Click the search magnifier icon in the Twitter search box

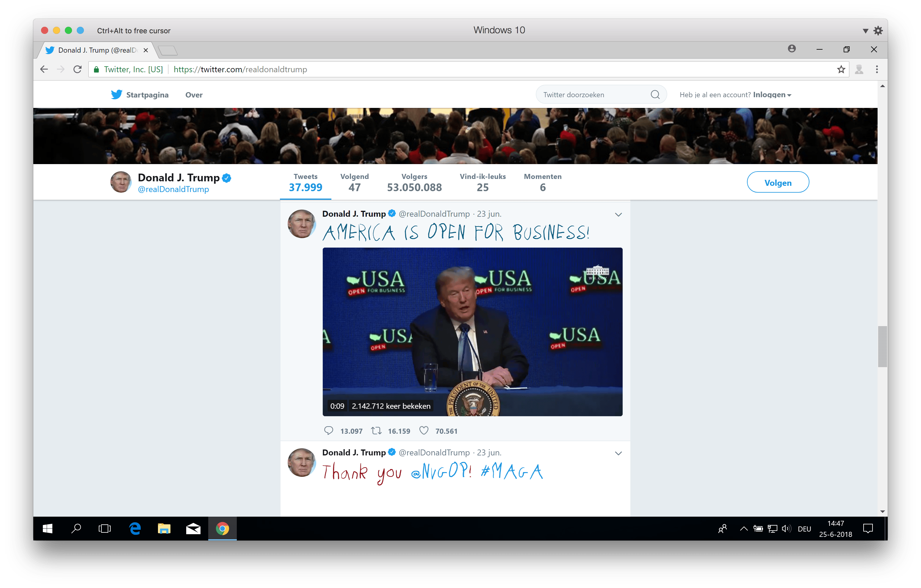click(x=655, y=95)
